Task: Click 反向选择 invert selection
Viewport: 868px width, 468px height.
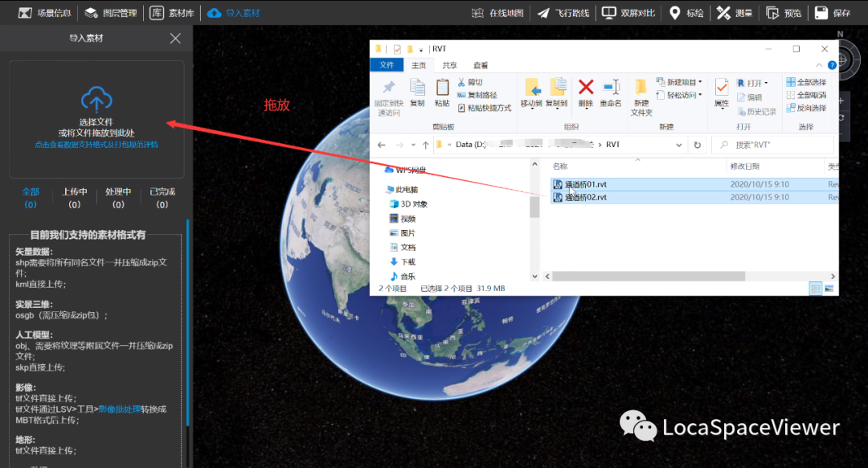Action: click(806, 108)
